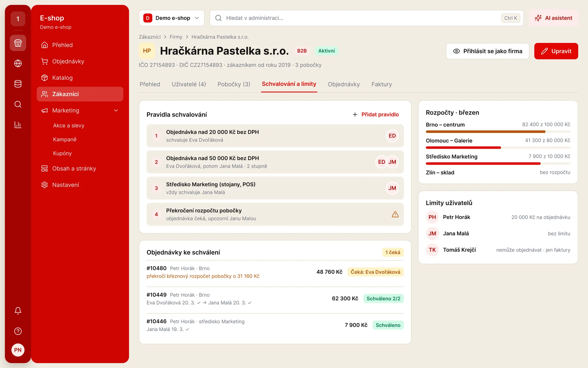The height and width of the screenshot is (368, 588).
Task: Open order #10480
Action: pos(275,272)
